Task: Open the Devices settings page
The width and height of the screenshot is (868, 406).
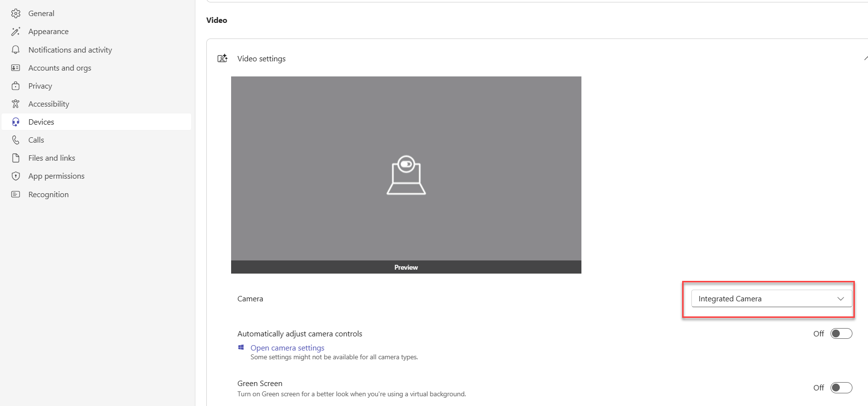Action: click(41, 122)
